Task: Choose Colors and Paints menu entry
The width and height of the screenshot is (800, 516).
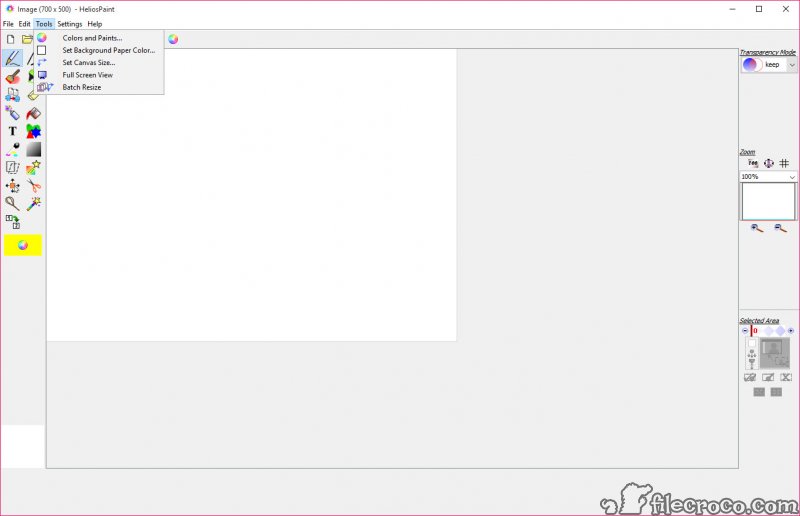Action: 99,38
